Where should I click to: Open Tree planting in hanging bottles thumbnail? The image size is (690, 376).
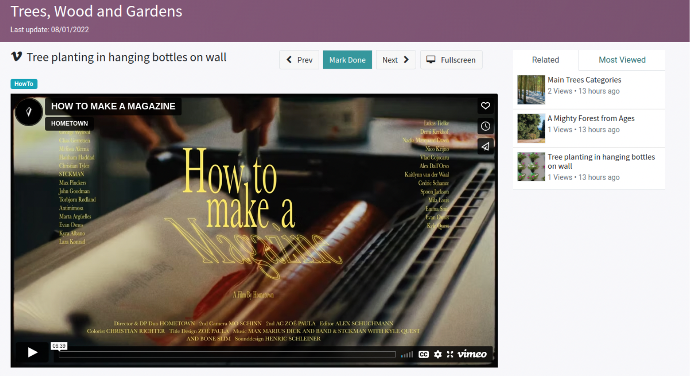coord(531,166)
